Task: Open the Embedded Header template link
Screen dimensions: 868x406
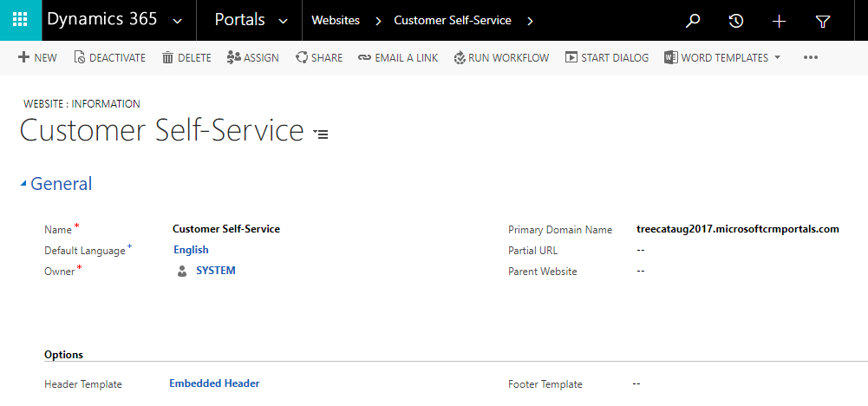Action: tap(214, 383)
